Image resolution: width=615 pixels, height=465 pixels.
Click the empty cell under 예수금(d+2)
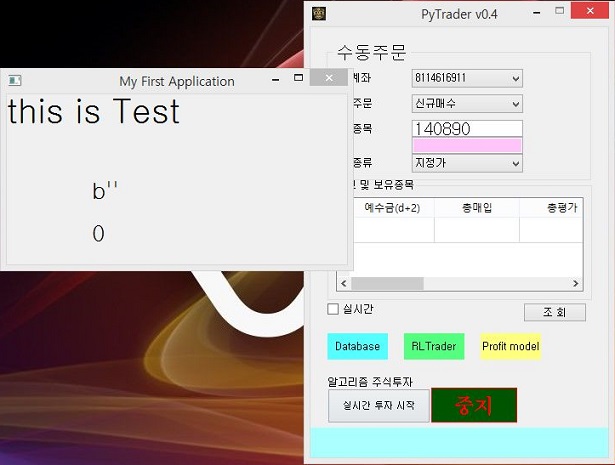(393, 230)
